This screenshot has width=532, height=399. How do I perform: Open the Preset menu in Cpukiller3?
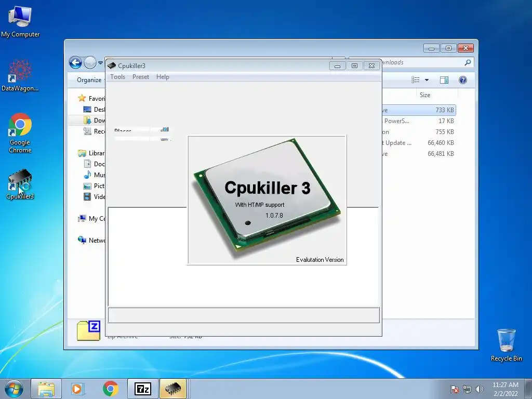coord(141,77)
